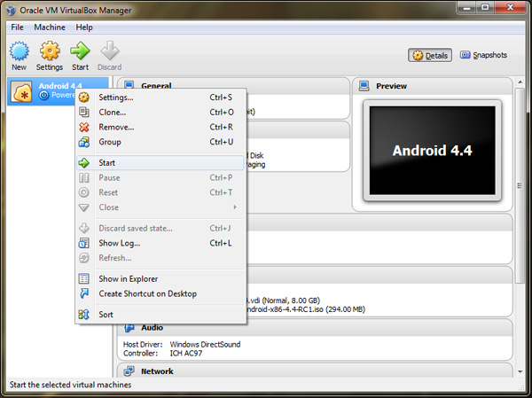The image size is (532, 398).
Task: Select the Sort context menu entry
Action: [x=160, y=315]
